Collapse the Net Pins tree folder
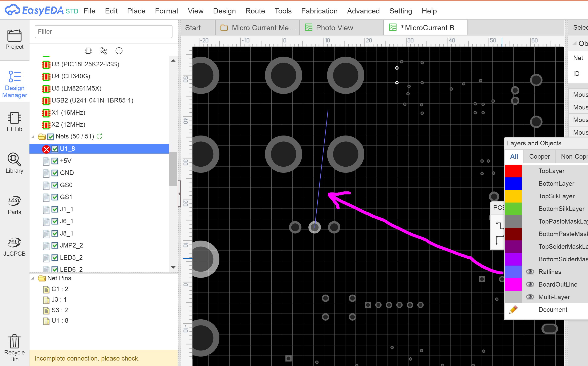The image size is (588, 366). coord(33,278)
